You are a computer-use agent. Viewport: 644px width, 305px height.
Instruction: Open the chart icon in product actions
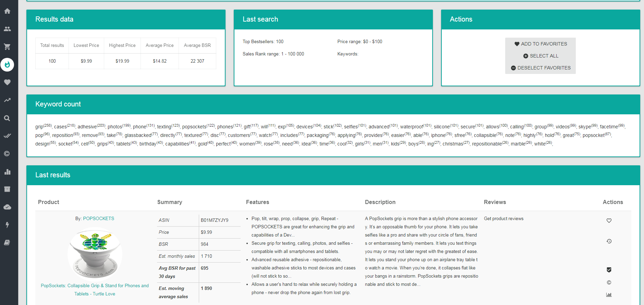coord(609,295)
